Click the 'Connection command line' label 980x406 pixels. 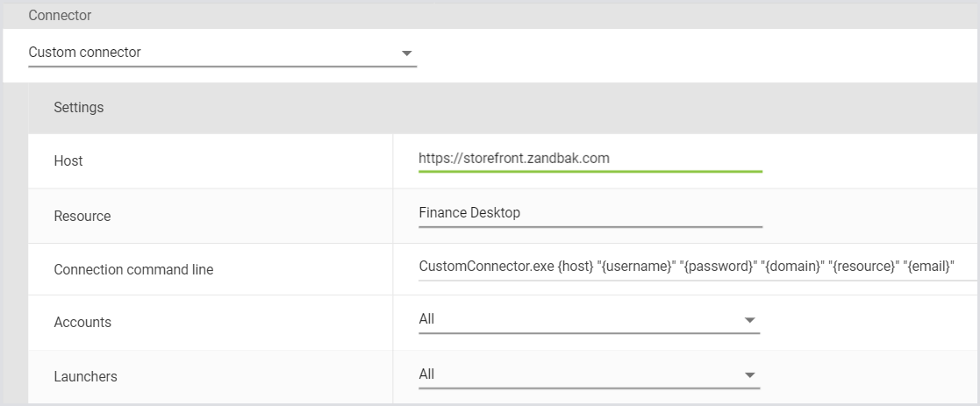(133, 270)
